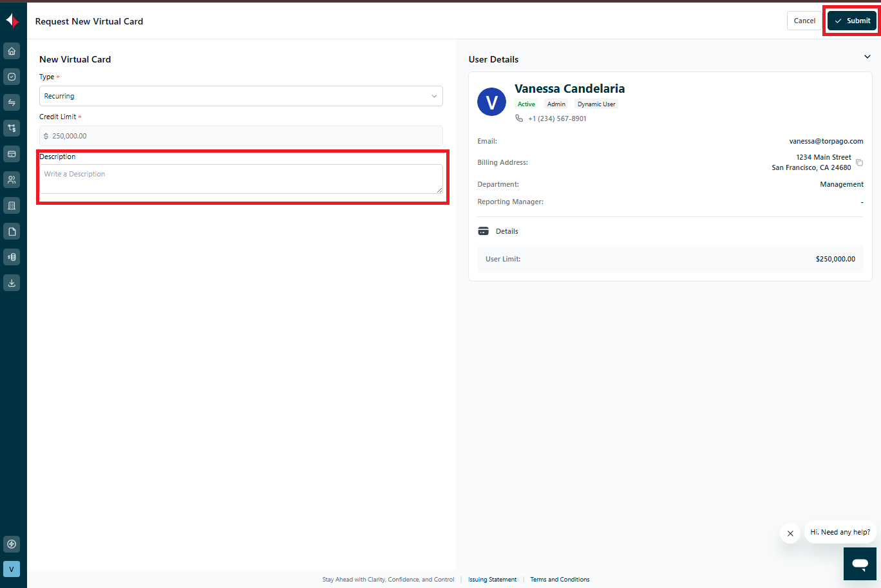Open the chat support widget icon
This screenshot has height=588, width=881.
pyautogui.click(x=860, y=564)
